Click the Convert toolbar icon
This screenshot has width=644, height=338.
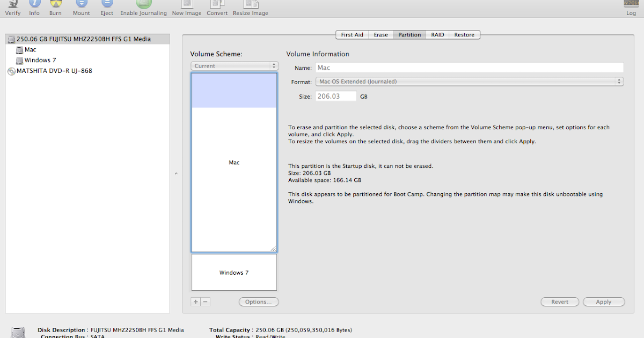217,8
